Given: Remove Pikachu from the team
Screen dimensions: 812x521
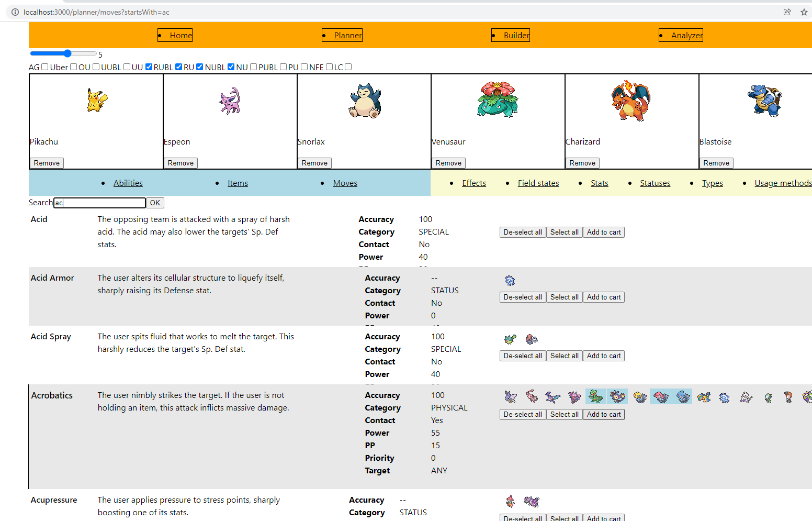Looking at the screenshot, I should [x=47, y=163].
